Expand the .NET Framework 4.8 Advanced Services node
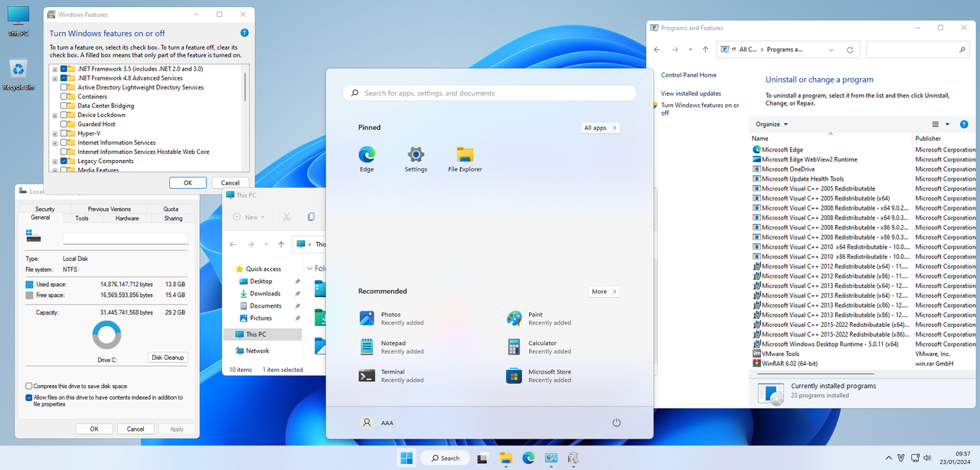The image size is (980, 470). point(55,78)
